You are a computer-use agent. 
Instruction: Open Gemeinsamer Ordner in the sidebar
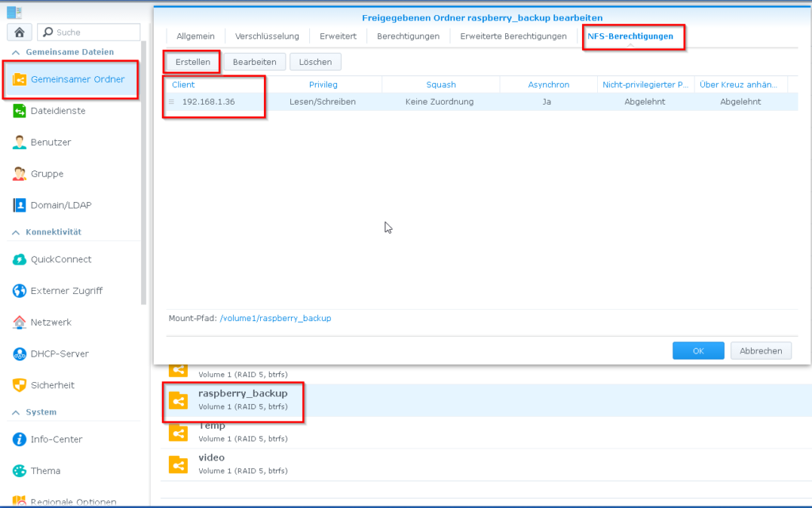click(77, 79)
